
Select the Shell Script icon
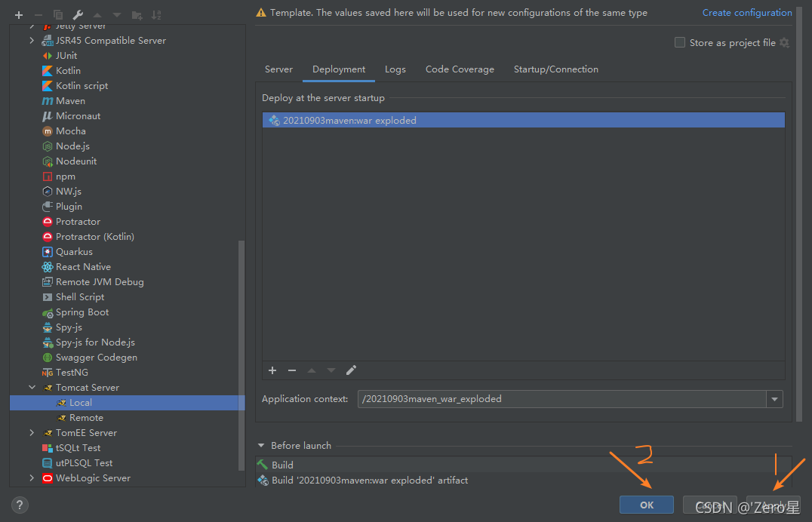[x=47, y=297]
